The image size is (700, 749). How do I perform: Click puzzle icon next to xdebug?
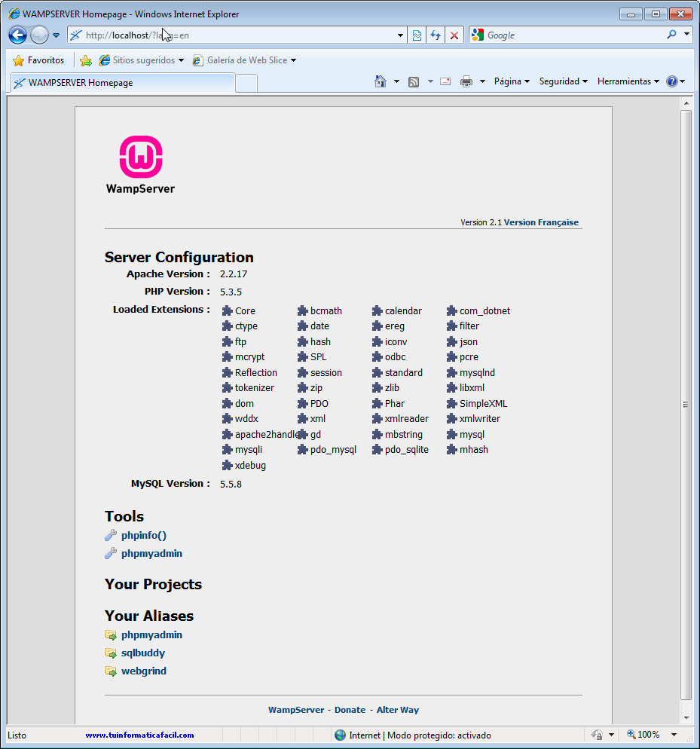point(228,465)
